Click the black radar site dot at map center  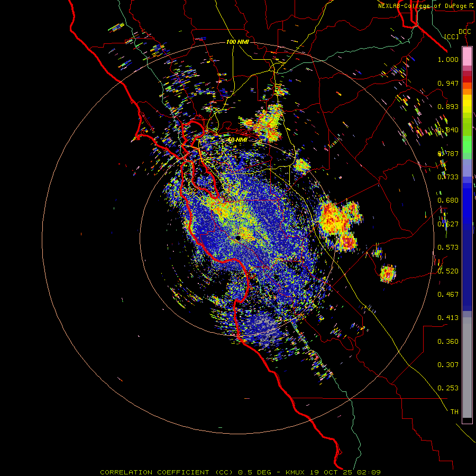[x=239, y=237]
